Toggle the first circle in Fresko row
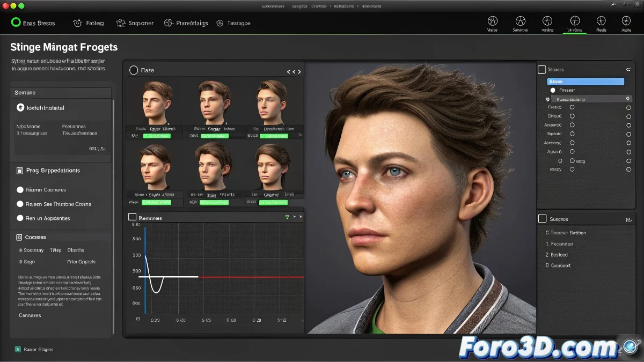Viewport: 644px width, 362px height. (x=572, y=107)
